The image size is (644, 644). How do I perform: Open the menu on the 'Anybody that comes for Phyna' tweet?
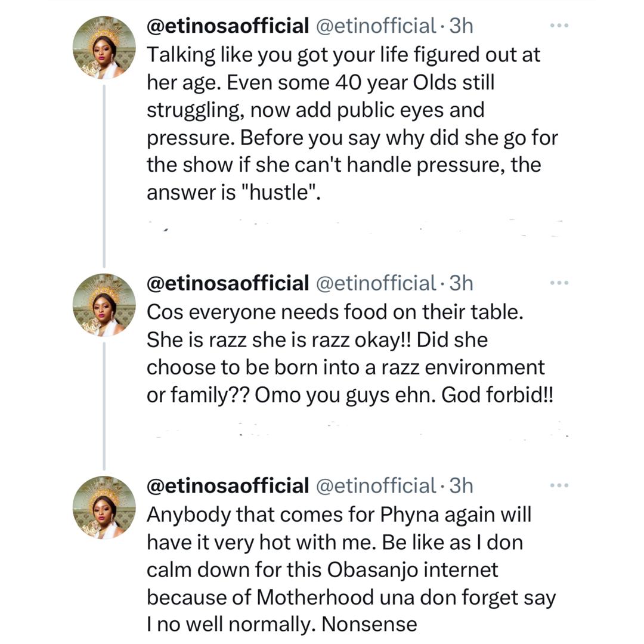pos(559,486)
